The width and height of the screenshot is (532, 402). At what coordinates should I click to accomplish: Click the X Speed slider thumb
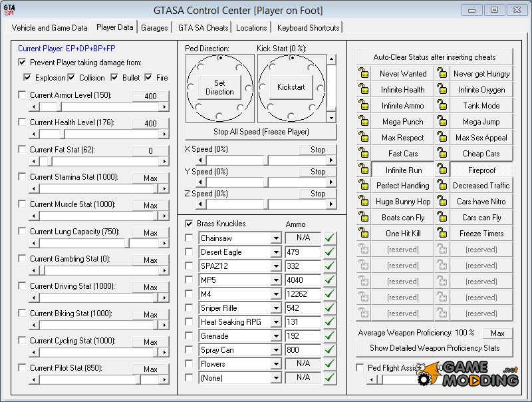tap(265, 160)
